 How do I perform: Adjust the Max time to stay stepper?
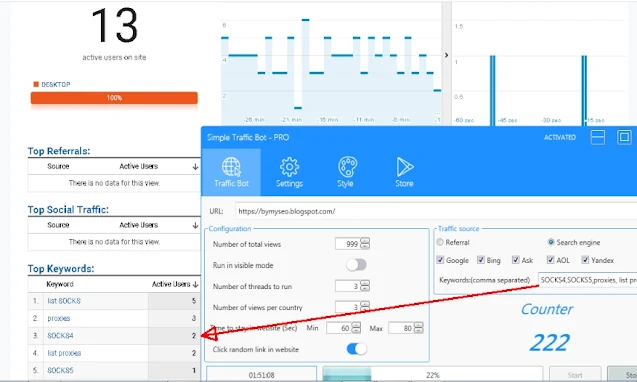click(x=418, y=328)
